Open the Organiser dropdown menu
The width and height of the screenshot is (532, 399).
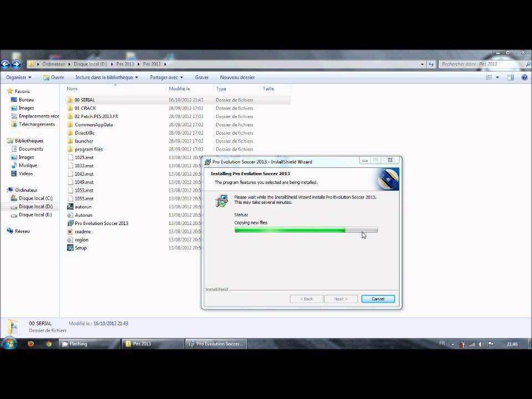click(x=19, y=78)
